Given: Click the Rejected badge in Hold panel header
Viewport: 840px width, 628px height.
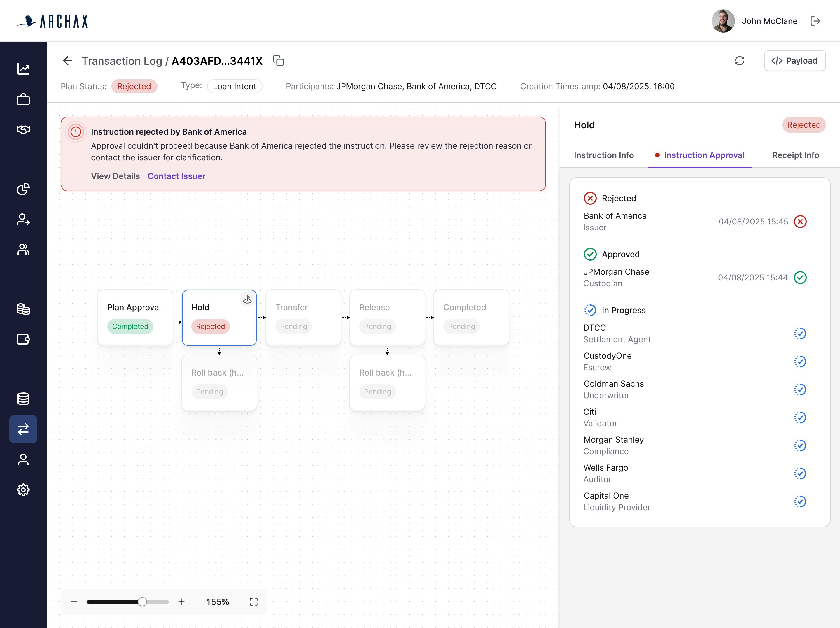Looking at the screenshot, I should point(804,125).
